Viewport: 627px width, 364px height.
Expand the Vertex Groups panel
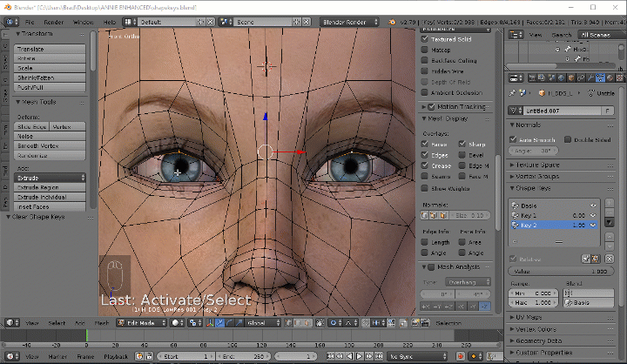click(x=539, y=175)
